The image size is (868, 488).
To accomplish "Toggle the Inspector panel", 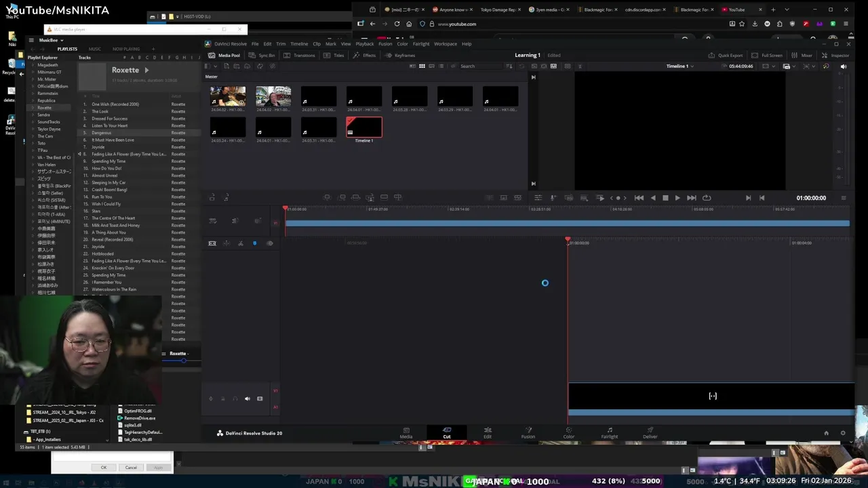I will pos(835,56).
